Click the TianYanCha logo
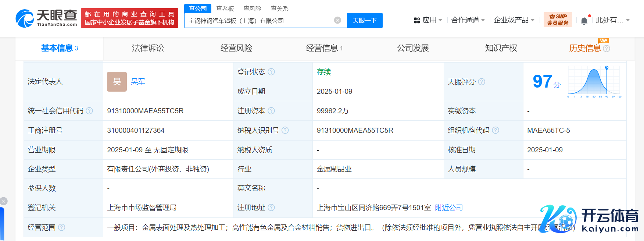This screenshot has width=644, height=241. tap(46, 18)
